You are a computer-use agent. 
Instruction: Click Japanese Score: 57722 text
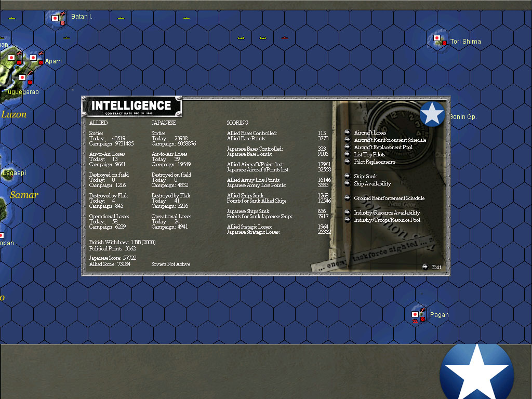pyautogui.click(x=113, y=258)
